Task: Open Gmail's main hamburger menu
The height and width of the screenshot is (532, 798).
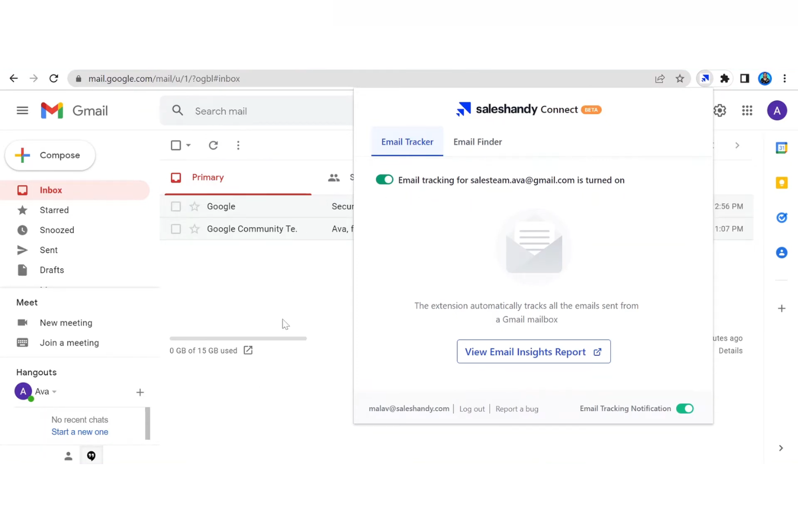Action: tap(22, 110)
